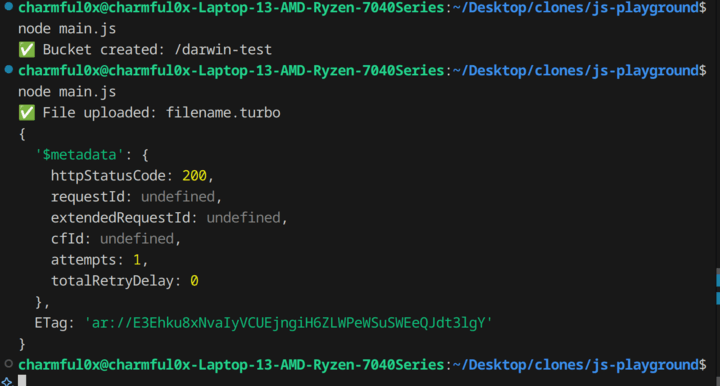Click the opening brace below 'File uploaded'
The image size is (720, 386).
22,134
